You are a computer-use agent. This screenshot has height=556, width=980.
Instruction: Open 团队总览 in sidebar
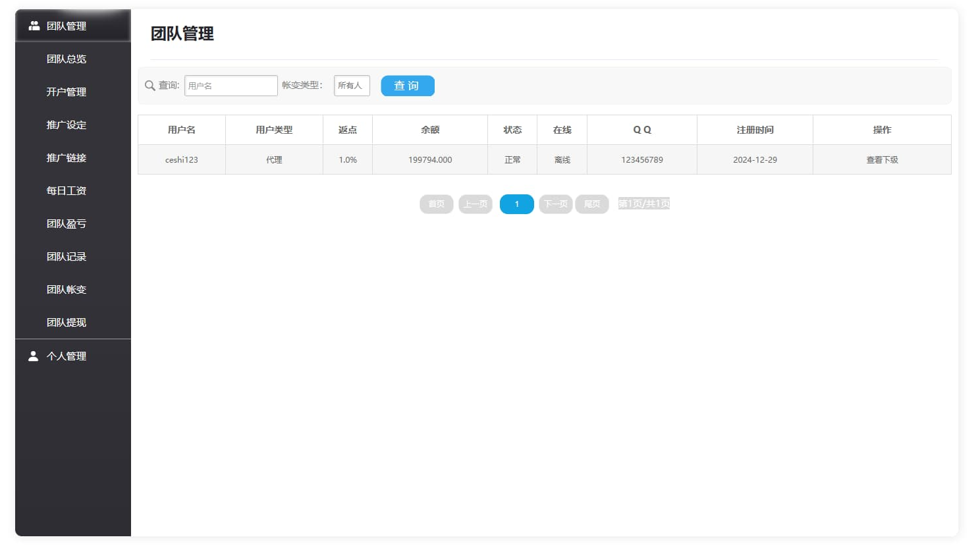[x=67, y=59]
